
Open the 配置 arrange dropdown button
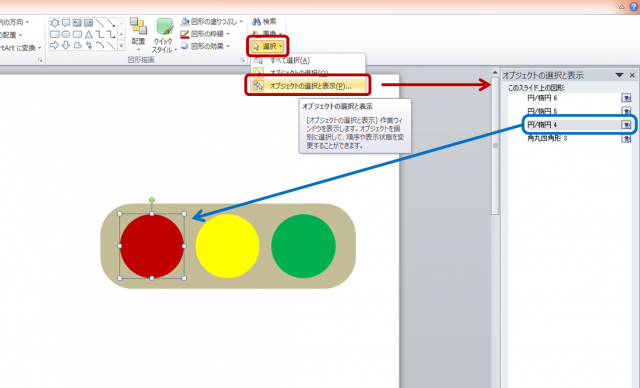point(138,34)
